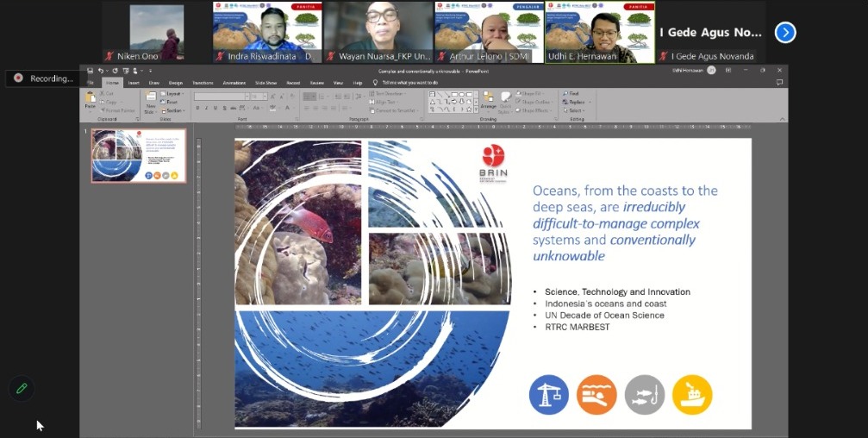
Task: Click the green annotate pencil icon
Action: click(x=22, y=388)
